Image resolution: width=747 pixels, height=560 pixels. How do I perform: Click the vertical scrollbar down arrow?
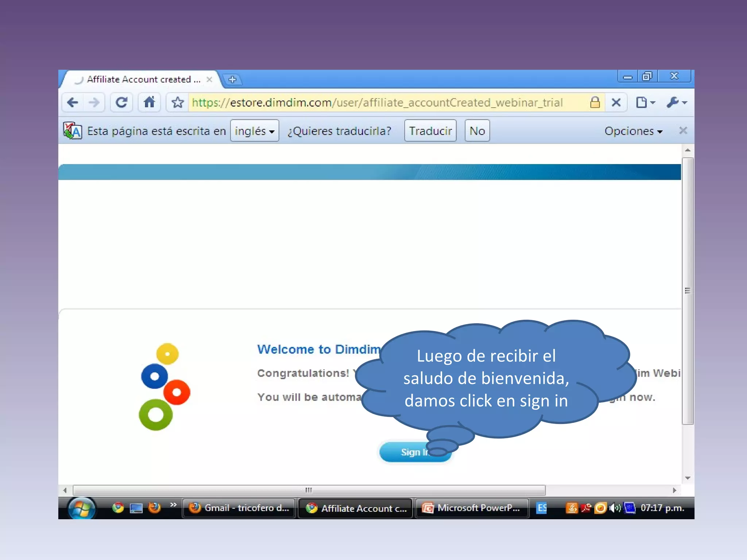click(x=688, y=478)
